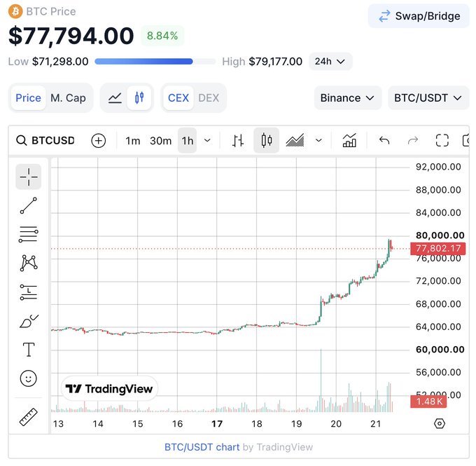The height and width of the screenshot is (466, 476).
Task: Open the emoji sticker tool
Action: 29,378
